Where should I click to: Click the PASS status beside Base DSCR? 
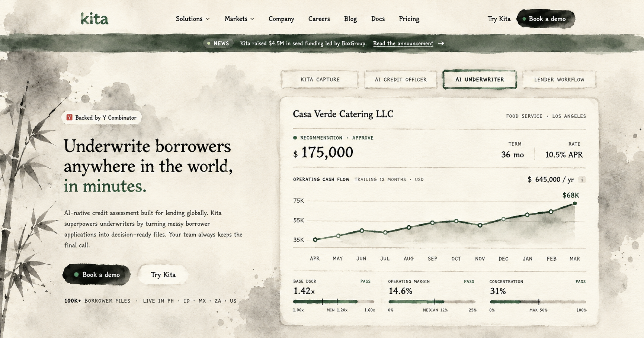pos(365,281)
